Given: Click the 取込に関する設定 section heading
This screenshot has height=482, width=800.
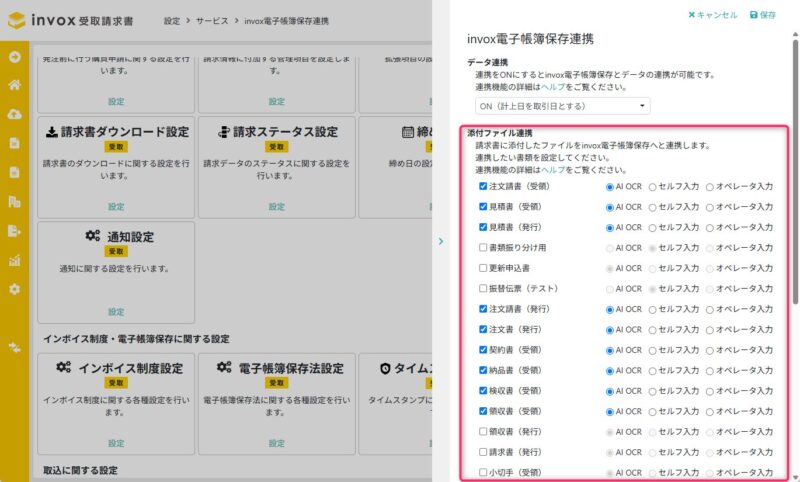Looking at the screenshot, I should pos(80,470).
